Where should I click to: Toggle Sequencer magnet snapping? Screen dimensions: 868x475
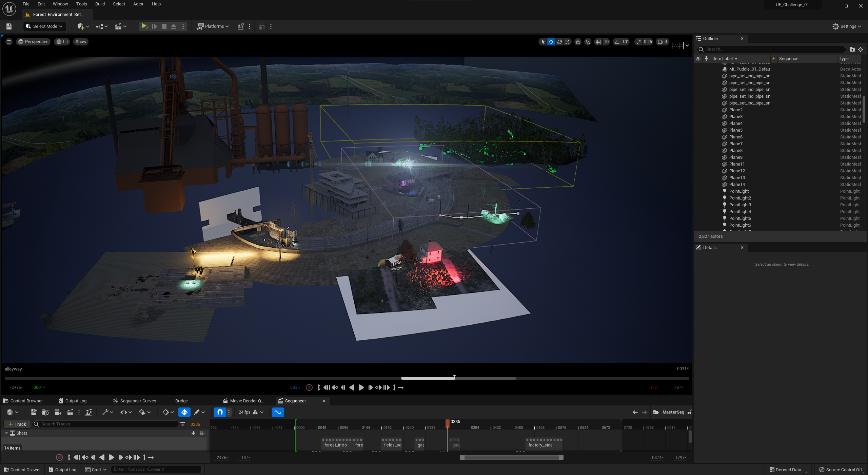220,412
